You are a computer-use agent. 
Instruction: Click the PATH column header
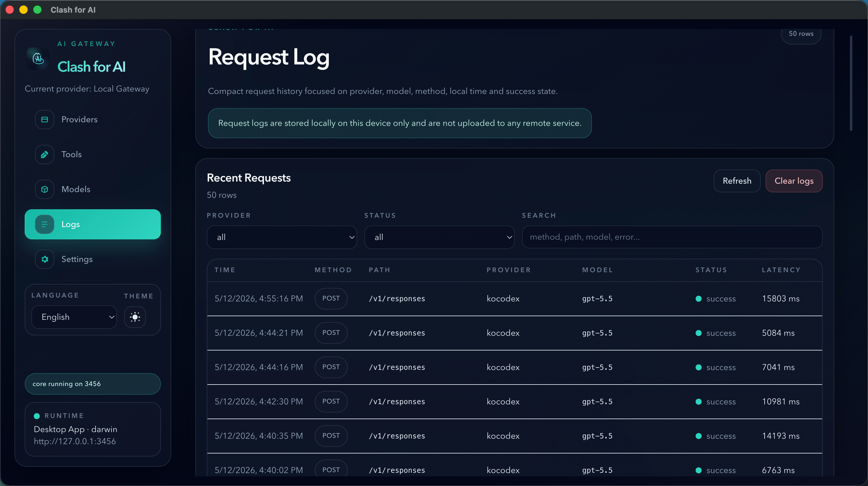(x=379, y=270)
